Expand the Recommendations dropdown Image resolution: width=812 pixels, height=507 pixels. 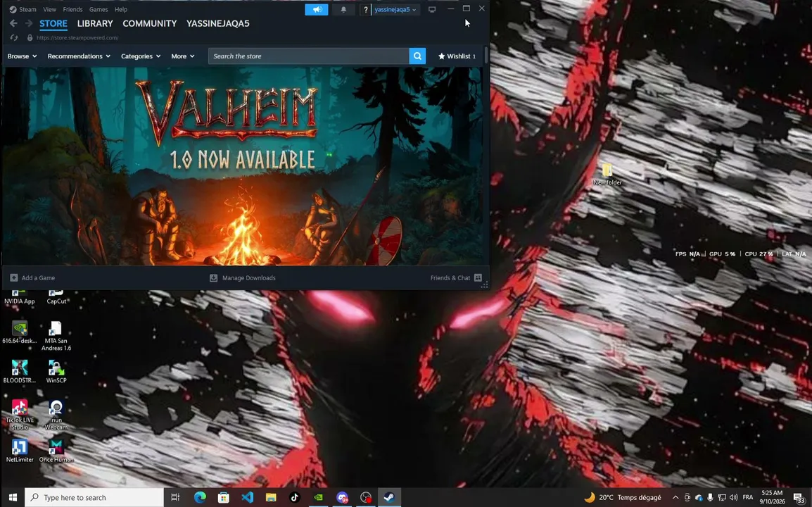pos(79,56)
